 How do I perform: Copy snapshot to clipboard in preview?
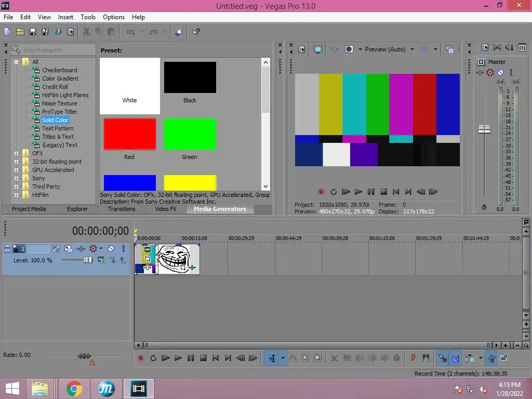[449, 49]
